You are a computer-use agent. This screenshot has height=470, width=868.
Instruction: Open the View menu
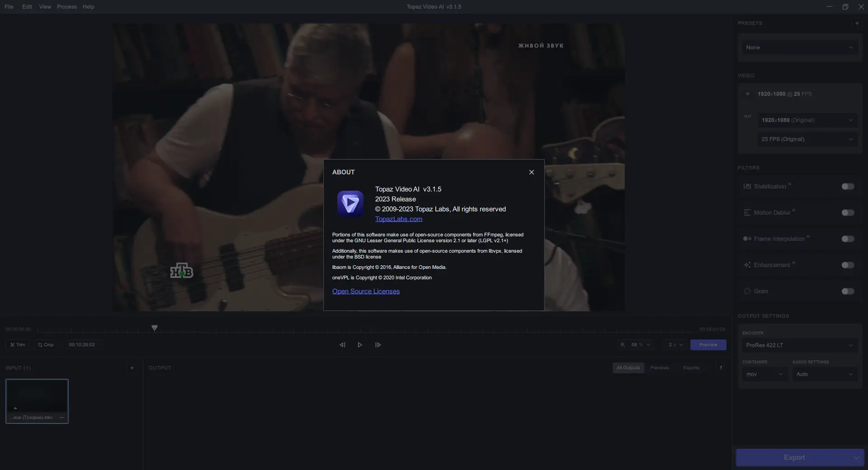[45, 7]
